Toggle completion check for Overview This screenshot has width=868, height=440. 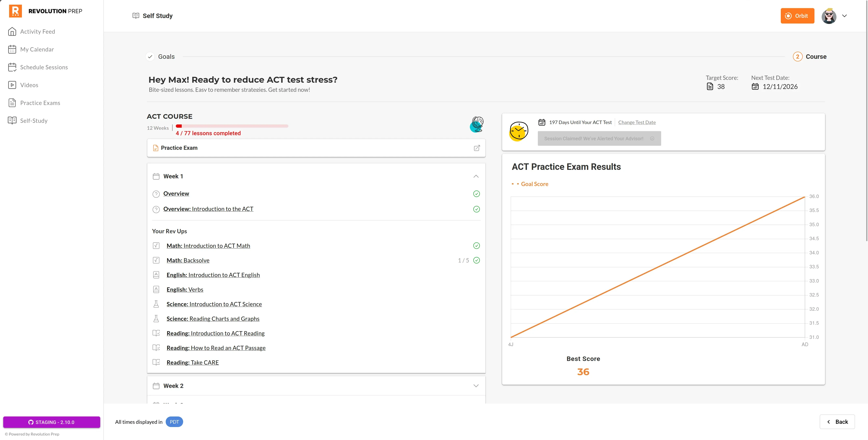point(476,194)
